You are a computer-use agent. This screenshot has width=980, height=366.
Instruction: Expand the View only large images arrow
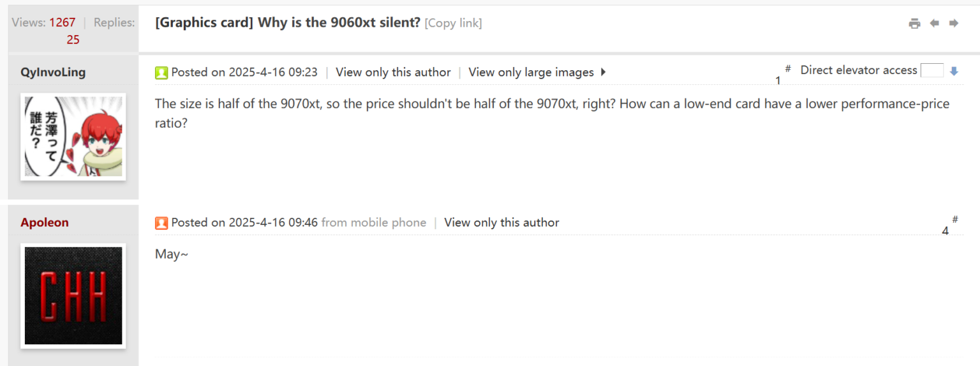(x=604, y=72)
